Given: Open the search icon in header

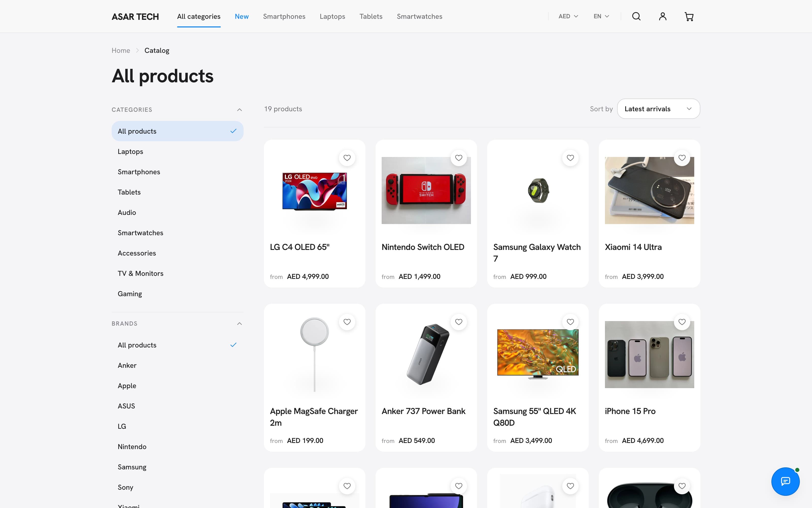Looking at the screenshot, I should pos(636,16).
